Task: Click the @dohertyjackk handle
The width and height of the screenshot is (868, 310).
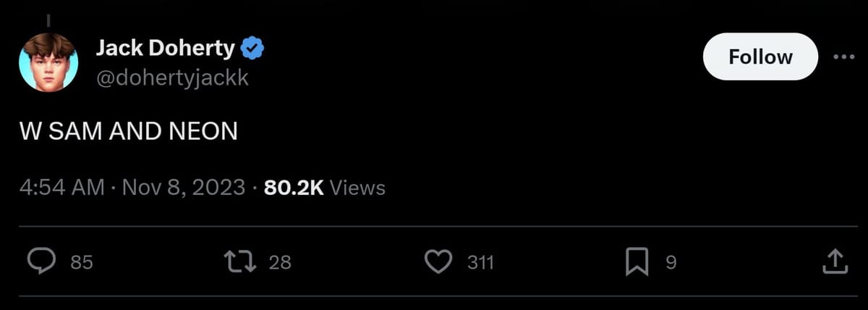Action: click(x=172, y=77)
